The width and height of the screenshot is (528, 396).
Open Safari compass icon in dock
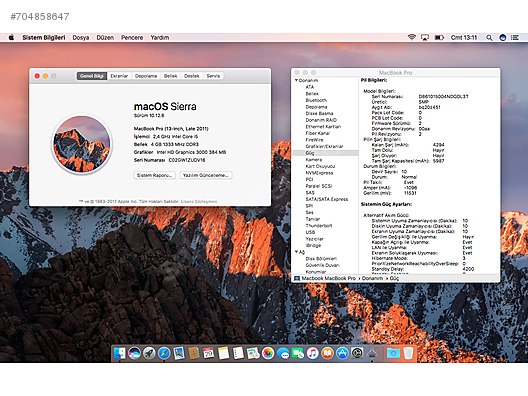tap(164, 353)
